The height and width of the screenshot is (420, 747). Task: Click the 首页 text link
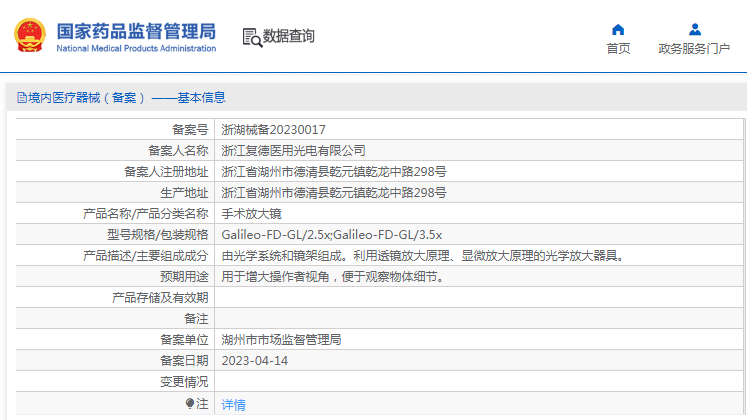click(x=618, y=49)
